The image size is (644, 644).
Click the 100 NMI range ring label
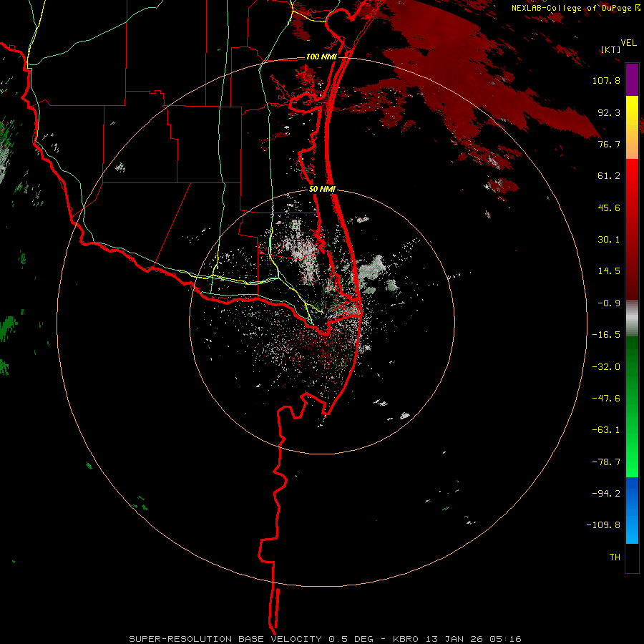coord(321,57)
